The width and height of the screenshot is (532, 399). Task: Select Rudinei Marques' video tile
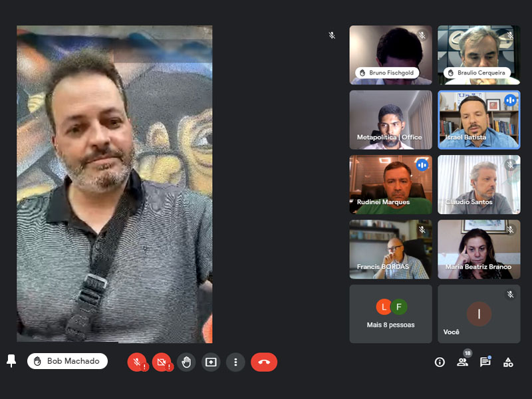[390, 184]
